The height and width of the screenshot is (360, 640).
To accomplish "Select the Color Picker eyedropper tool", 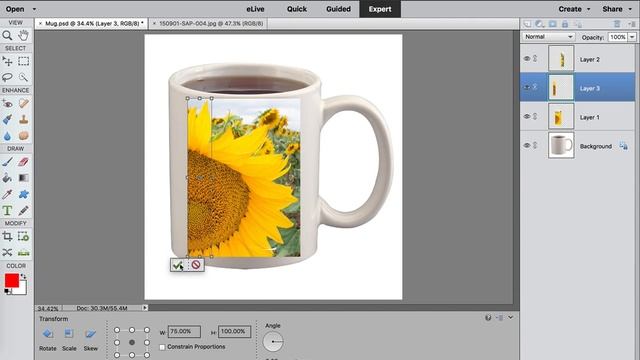I will [x=7, y=194].
